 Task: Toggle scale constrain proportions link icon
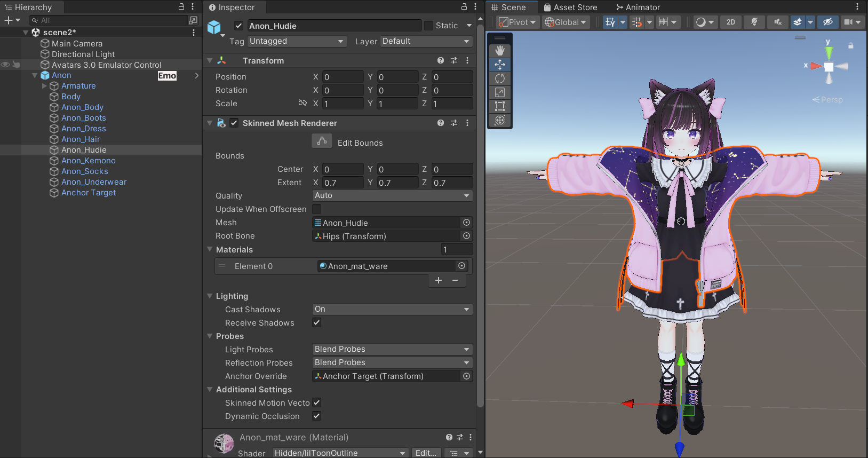point(302,103)
